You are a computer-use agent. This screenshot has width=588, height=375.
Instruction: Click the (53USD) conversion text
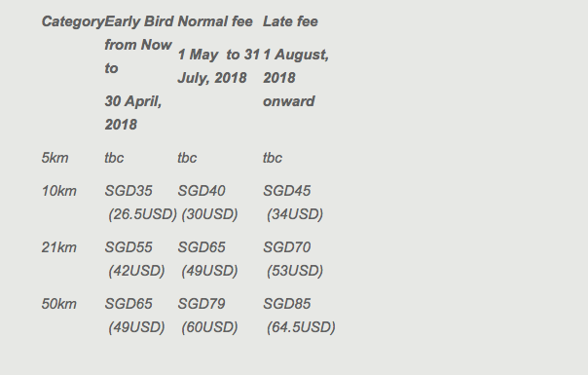point(295,271)
